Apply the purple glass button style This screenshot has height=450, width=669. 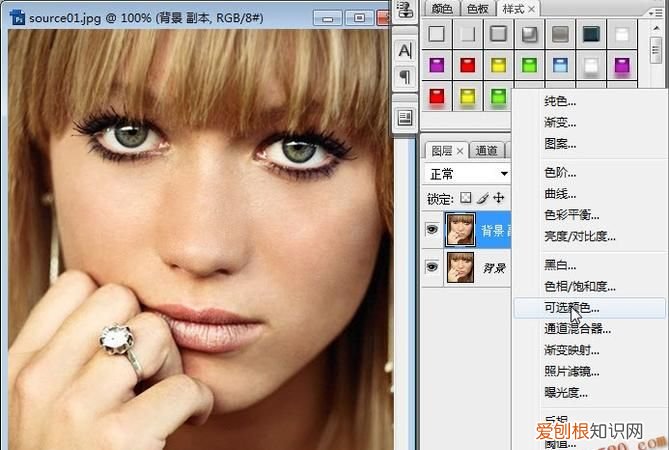click(x=436, y=66)
